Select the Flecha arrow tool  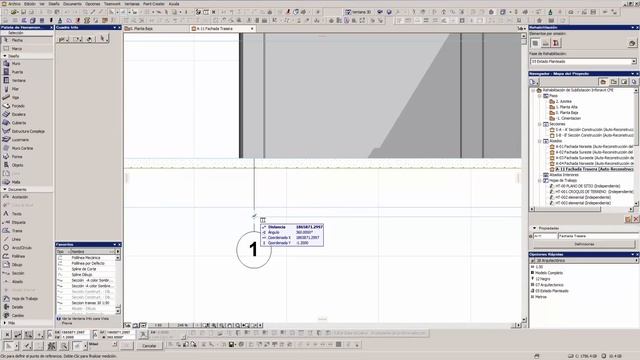click(27, 40)
